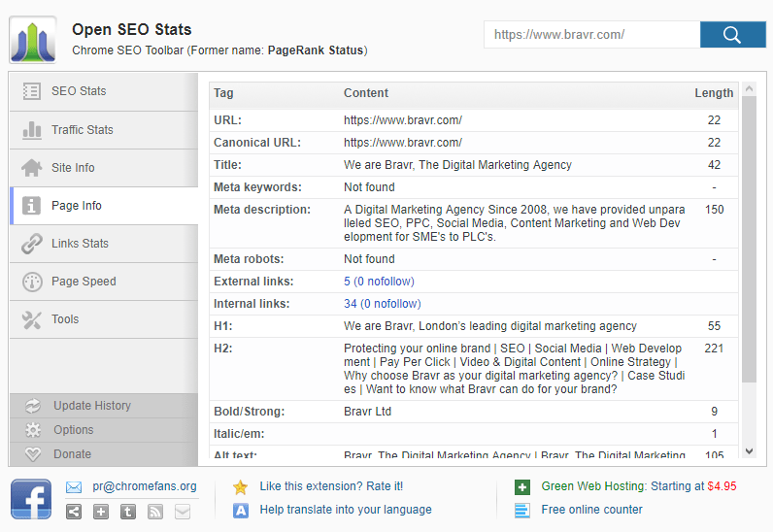Select the Site Info tab
This screenshot has width=773, height=532.
104,168
